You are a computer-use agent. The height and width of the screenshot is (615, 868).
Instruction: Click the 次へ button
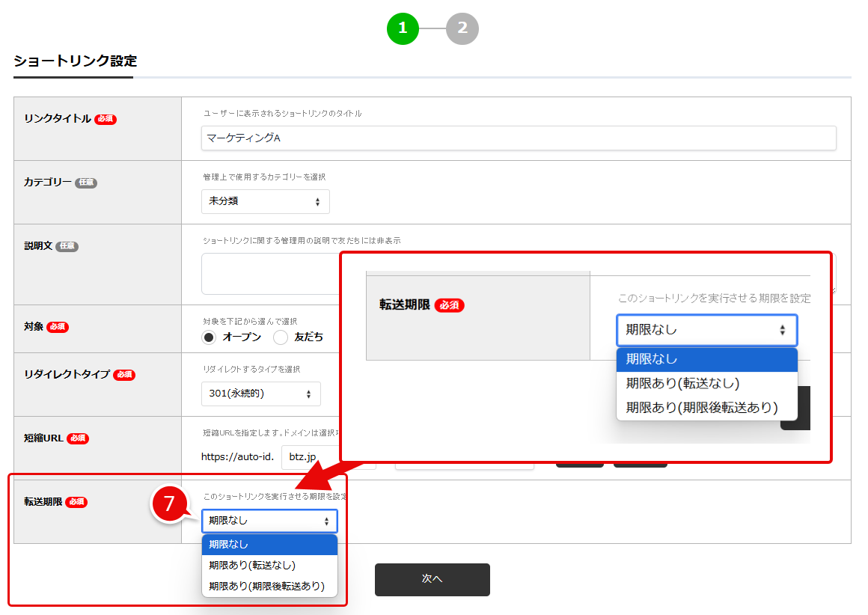pyautogui.click(x=432, y=579)
